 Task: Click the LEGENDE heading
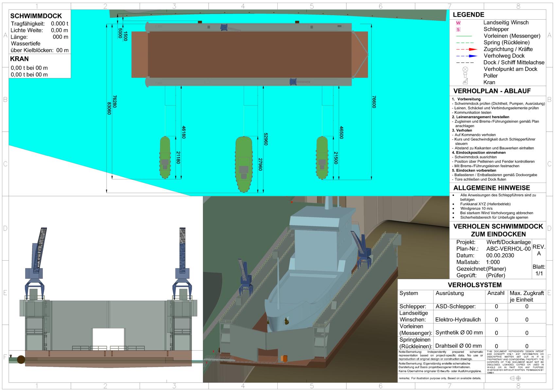click(468, 15)
